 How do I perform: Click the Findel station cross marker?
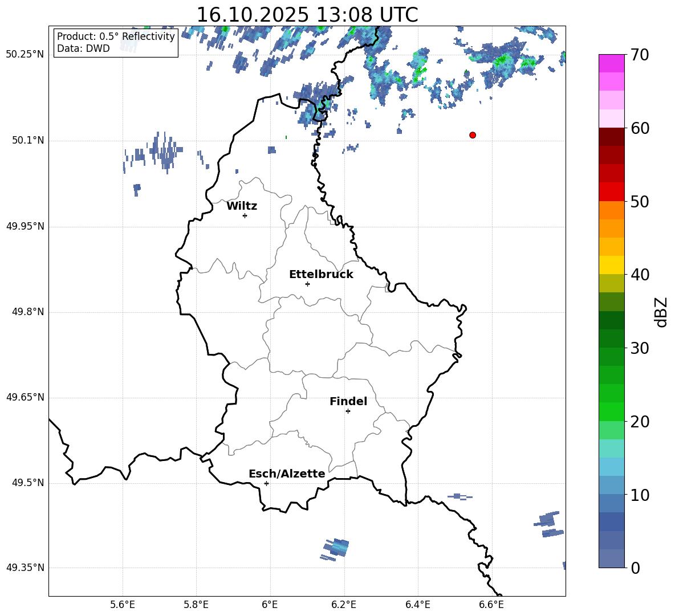click(x=348, y=411)
